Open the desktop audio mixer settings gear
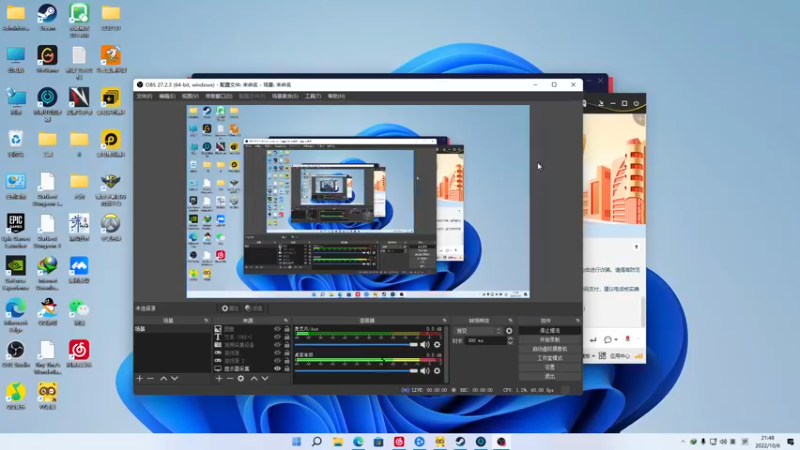800x450 pixels. click(437, 371)
